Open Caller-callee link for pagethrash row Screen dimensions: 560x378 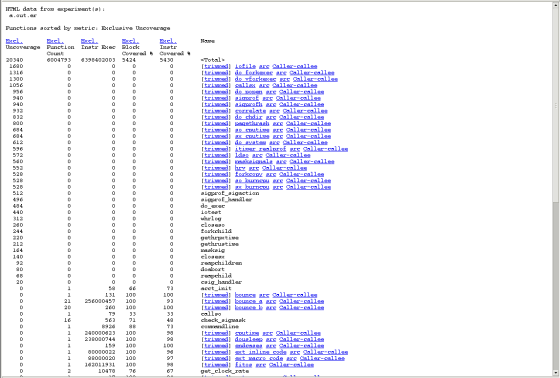coord(309,123)
